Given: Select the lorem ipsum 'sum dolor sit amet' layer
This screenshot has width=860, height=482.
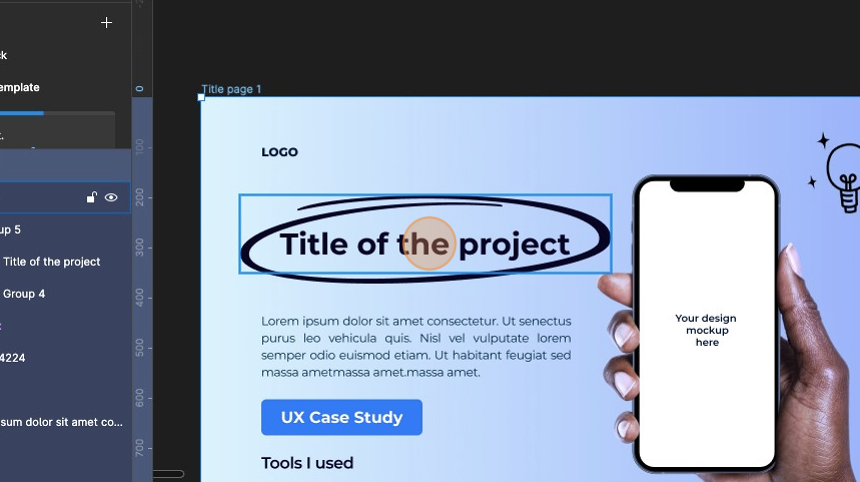Looking at the screenshot, I should (61, 422).
